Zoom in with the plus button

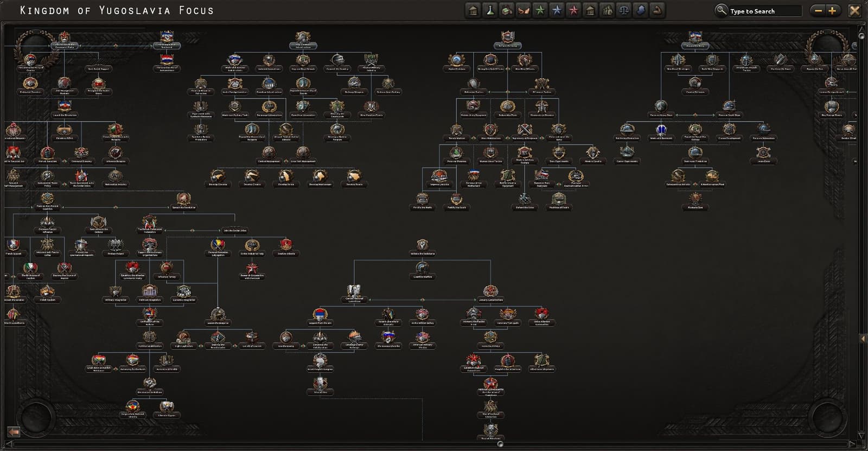[832, 10]
